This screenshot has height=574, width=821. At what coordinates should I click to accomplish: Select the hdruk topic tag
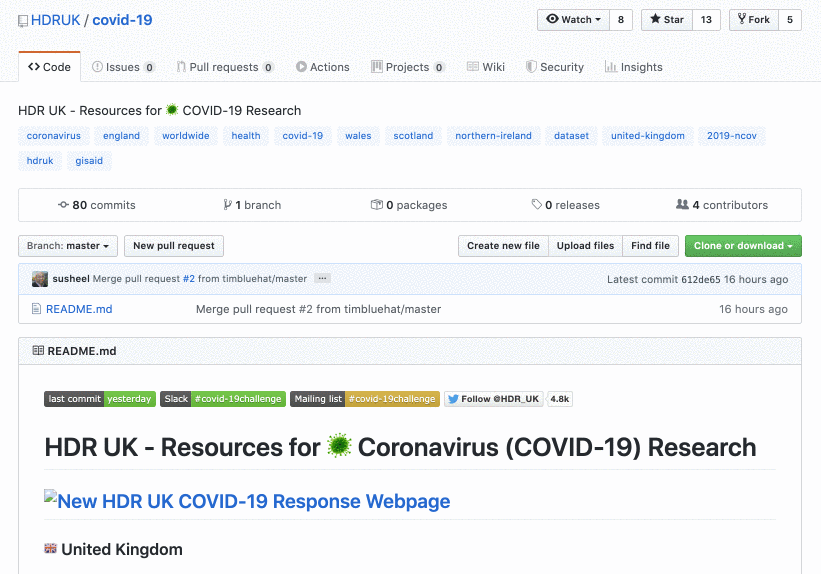click(x=40, y=161)
